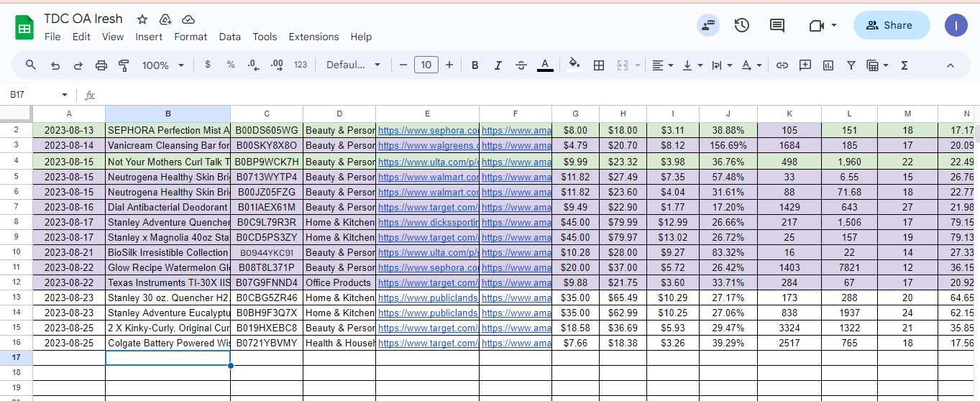Click the move to folder icon

point(165,19)
